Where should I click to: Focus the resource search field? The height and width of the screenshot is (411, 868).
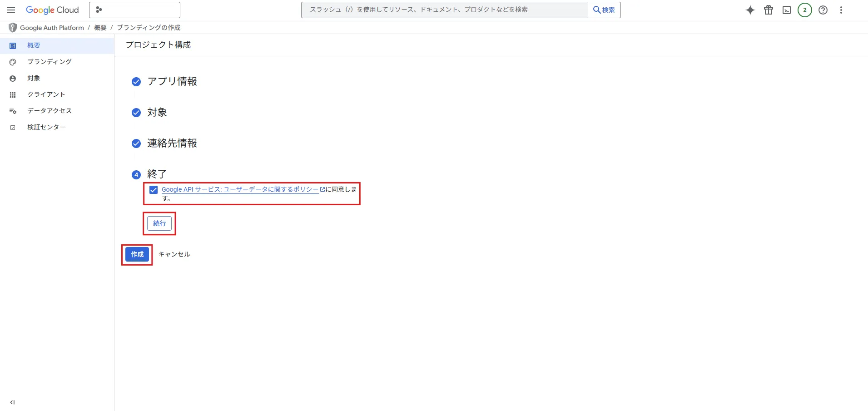[444, 10]
